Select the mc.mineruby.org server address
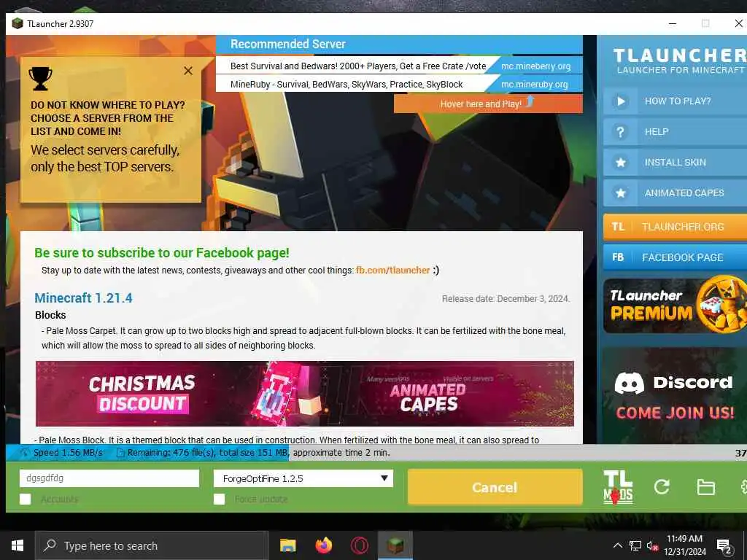Image resolution: width=747 pixels, height=560 pixels. [x=534, y=85]
